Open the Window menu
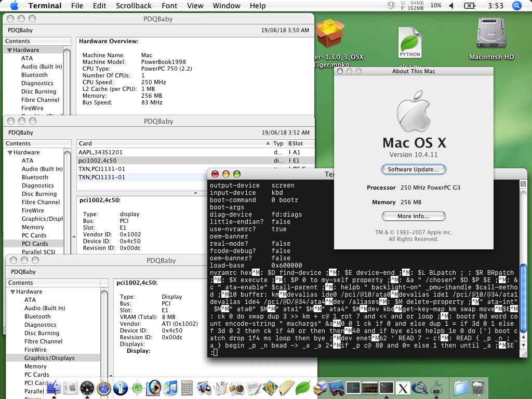The height and width of the screenshot is (399, 532). 227,6
